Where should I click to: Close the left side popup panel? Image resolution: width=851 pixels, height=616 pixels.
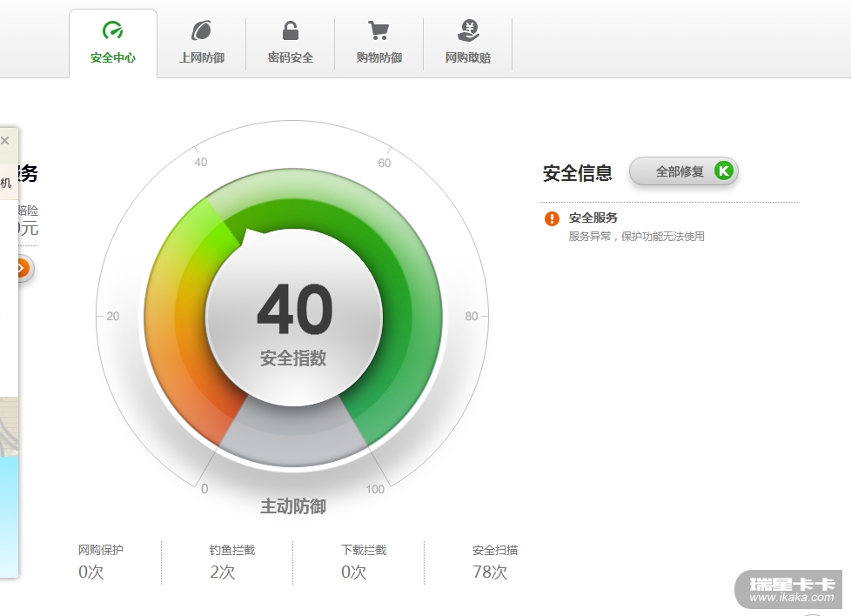pos(5,141)
